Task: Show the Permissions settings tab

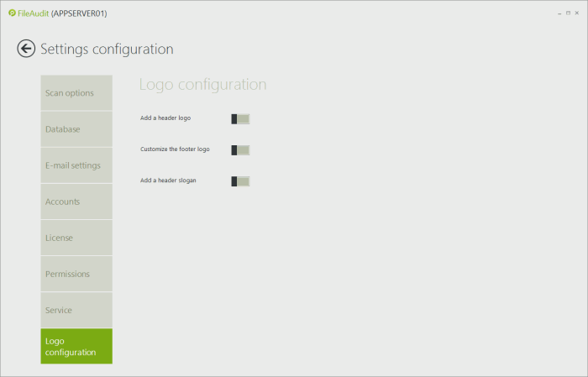Action: tap(76, 274)
